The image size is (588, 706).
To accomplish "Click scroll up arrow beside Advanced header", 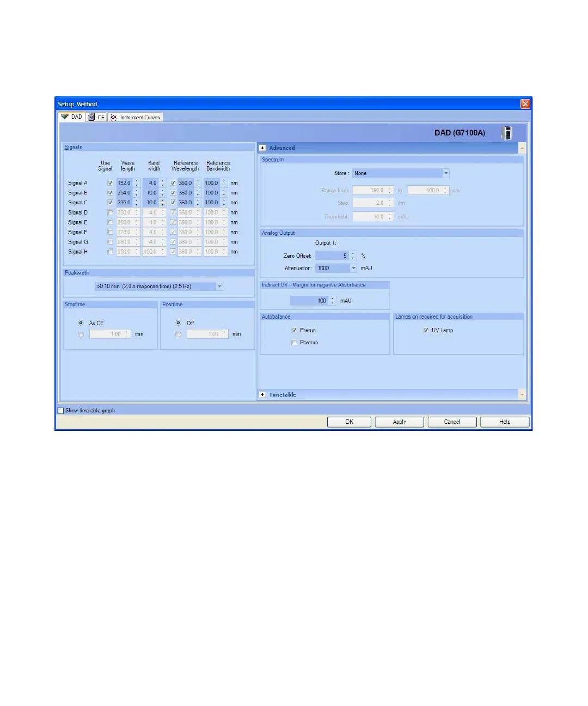I will click(522, 148).
